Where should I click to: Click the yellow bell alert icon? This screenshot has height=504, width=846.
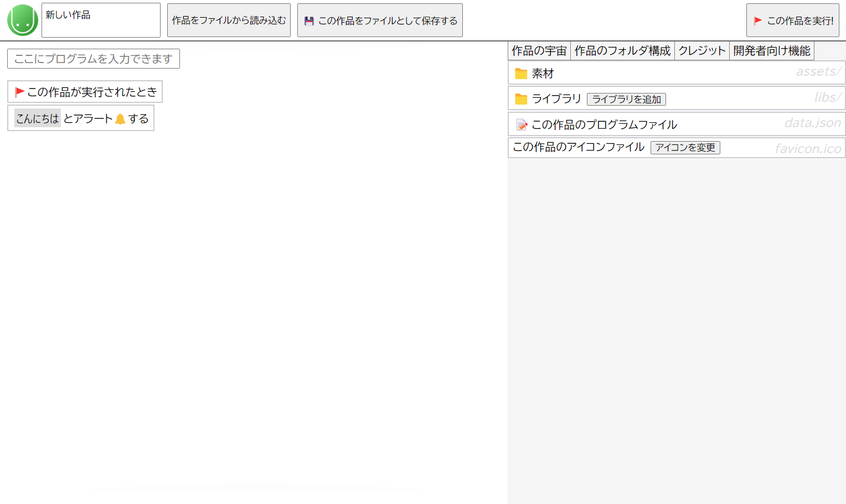tap(120, 119)
